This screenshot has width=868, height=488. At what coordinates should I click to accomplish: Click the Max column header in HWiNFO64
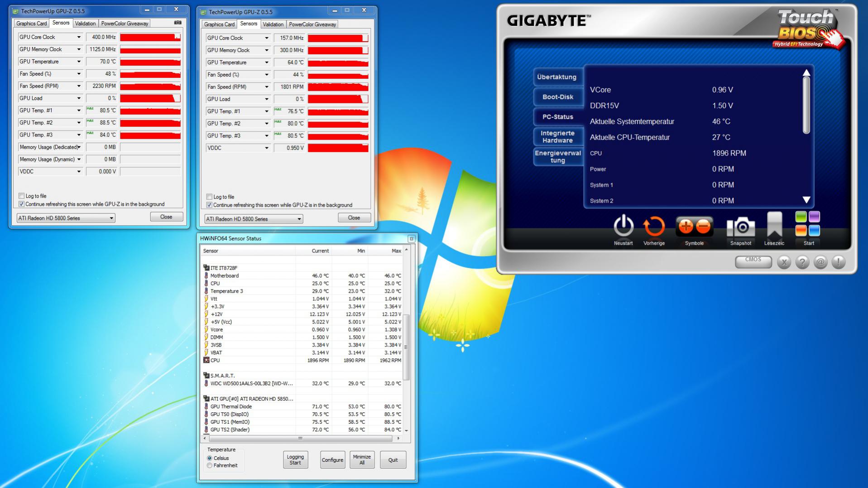385,251
